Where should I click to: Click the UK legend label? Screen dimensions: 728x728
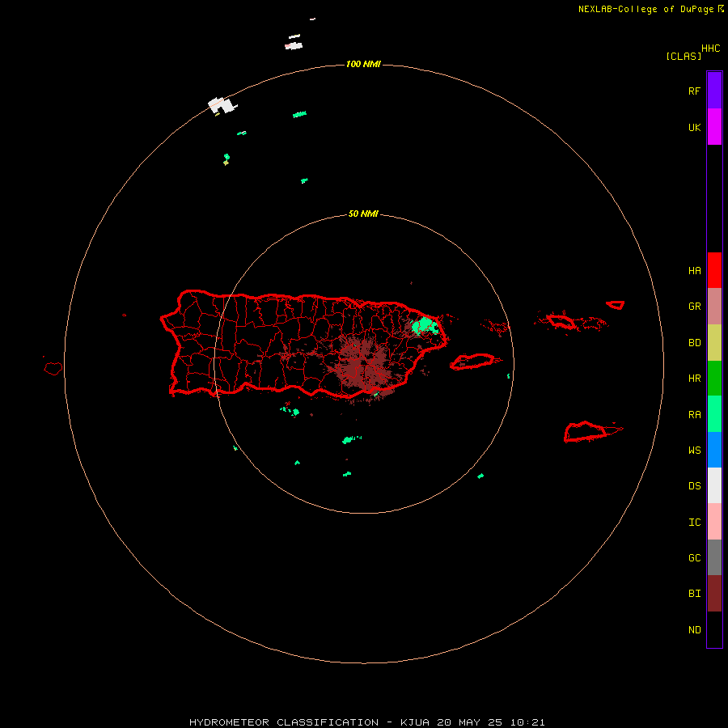(694, 128)
